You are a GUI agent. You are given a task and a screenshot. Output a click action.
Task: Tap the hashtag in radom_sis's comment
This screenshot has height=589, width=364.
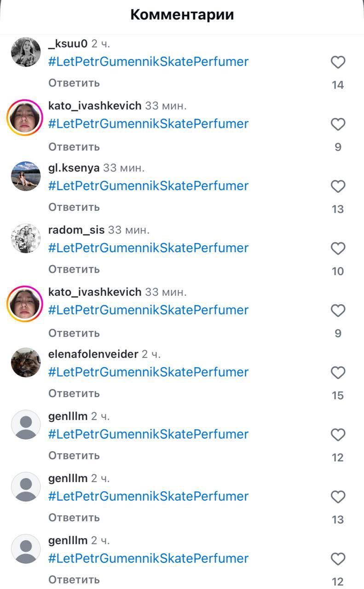coord(148,248)
